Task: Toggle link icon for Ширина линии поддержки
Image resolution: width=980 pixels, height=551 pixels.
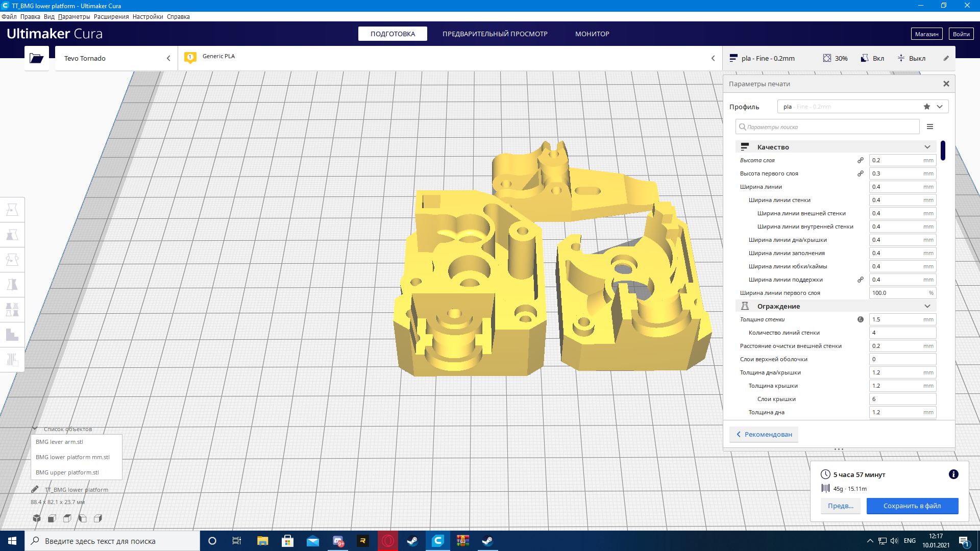Action: click(x=861, y=280)
